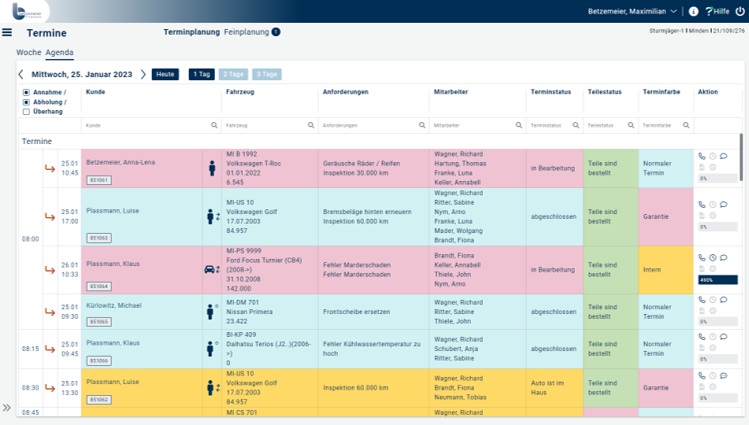The image size is (749, 425).
Task: Click the Heute button
Action: pyautogui.click(x=165, y=74)
